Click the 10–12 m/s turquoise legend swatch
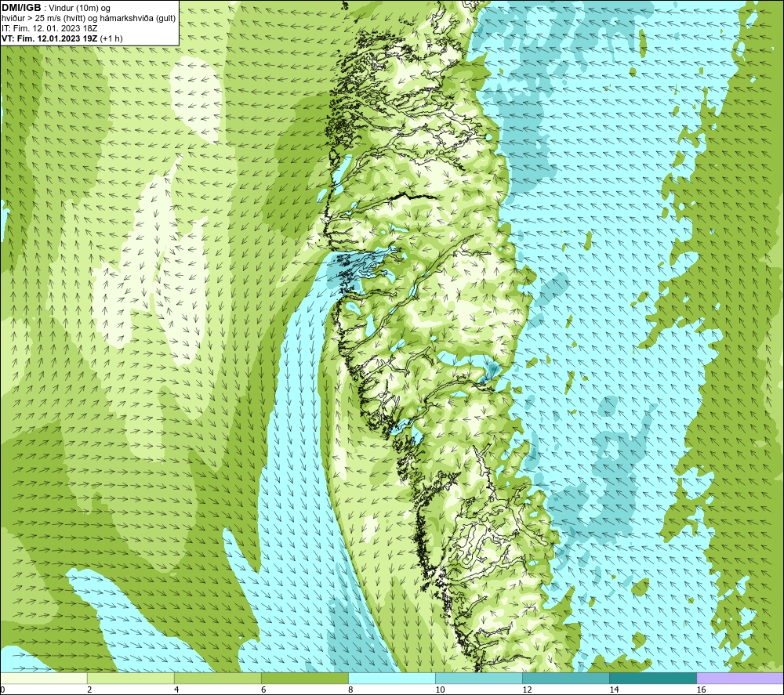The image size is (784, 695). tap(479, 678)
